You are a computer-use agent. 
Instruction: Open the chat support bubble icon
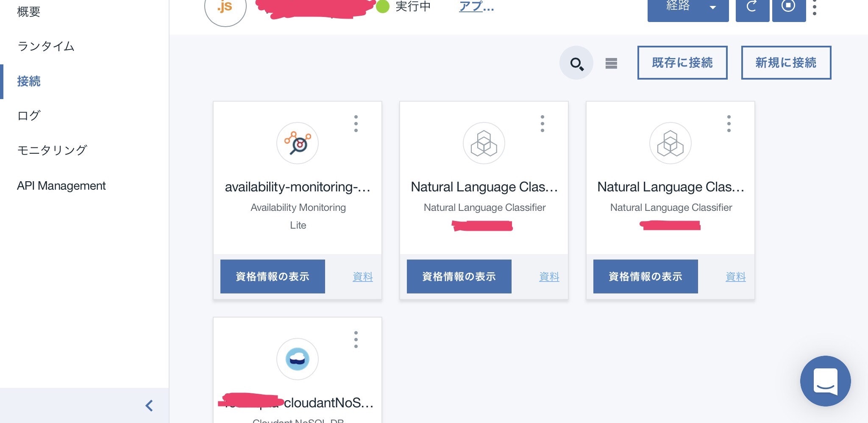(825, 381)
